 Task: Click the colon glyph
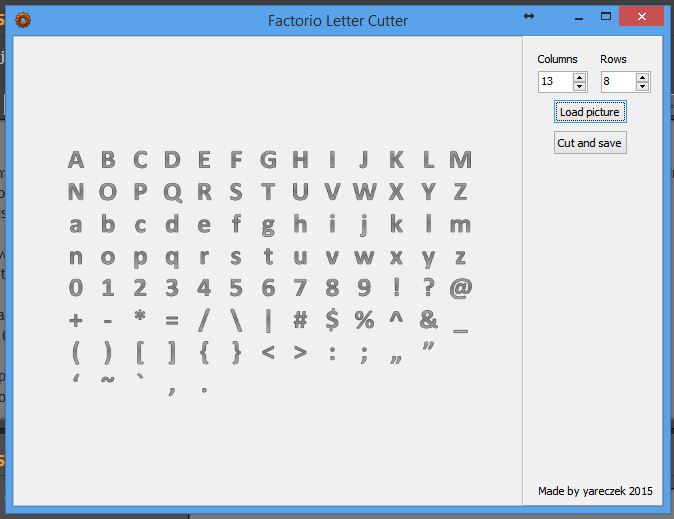point(332,353)
